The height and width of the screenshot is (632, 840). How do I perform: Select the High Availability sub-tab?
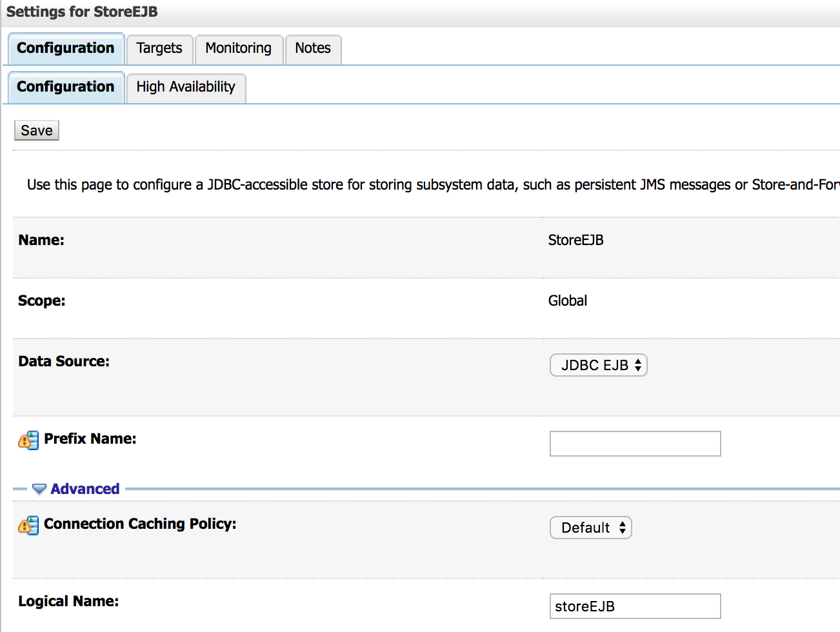pyautogui.click(x=186, y=88)
